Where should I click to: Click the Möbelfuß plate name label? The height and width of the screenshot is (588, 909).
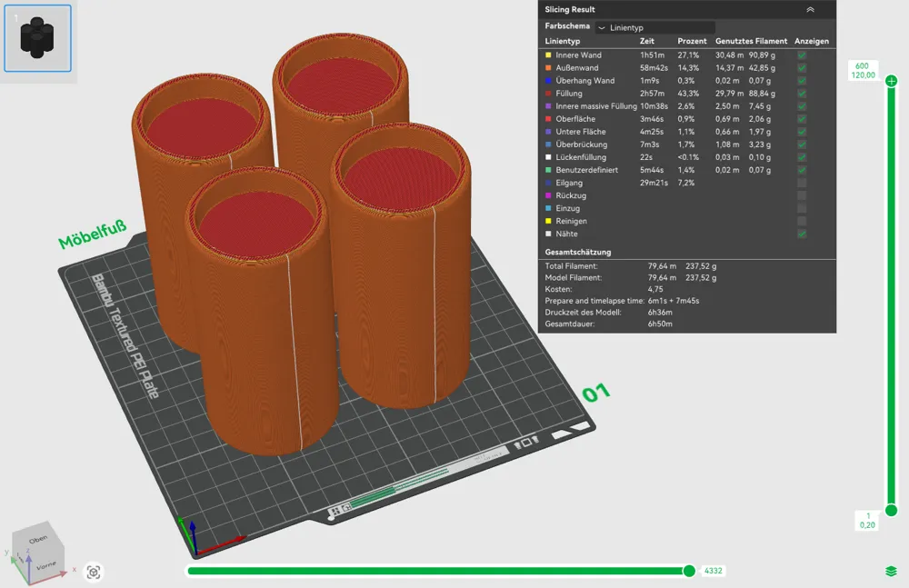point(93,234)
